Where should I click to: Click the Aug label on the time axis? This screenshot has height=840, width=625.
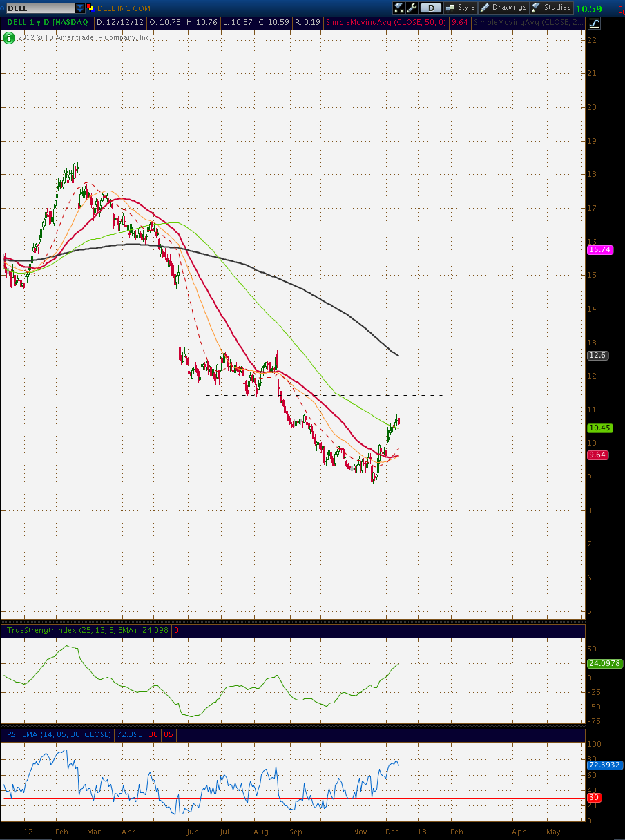click(260, 832)
